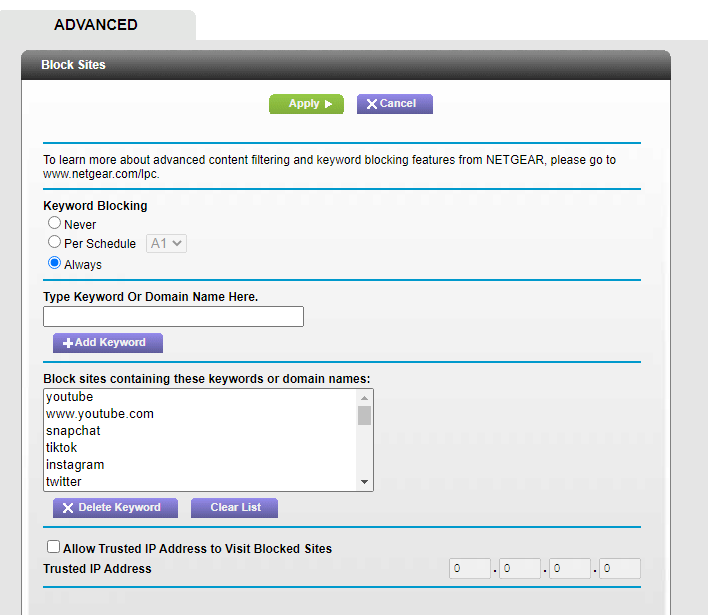This screenshot has height=615, width=714.
Task: Select snapchat keyword in the list
Action: [73, 431]
